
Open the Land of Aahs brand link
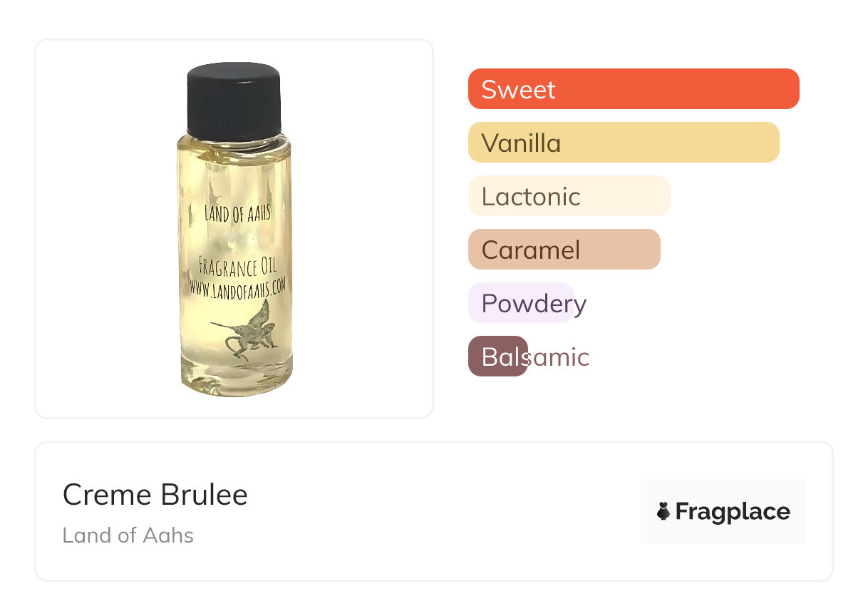(x=128, y=535)
